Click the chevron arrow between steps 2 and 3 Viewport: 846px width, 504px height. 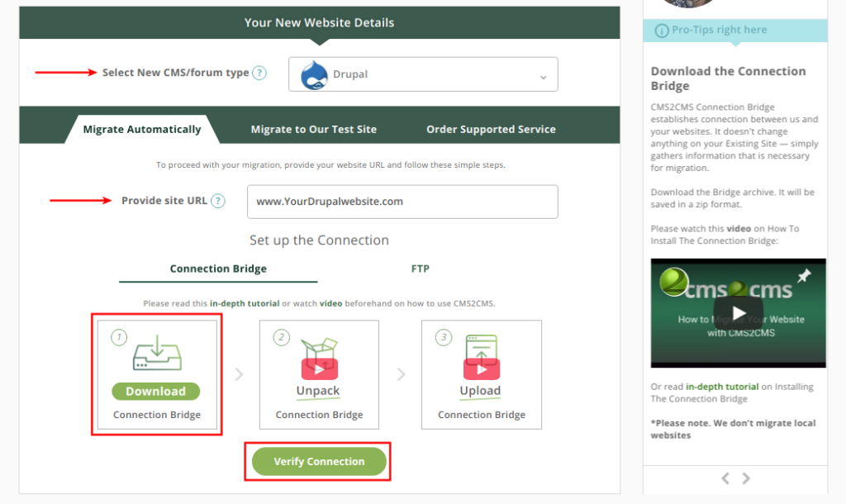click(x=401, y=374)
